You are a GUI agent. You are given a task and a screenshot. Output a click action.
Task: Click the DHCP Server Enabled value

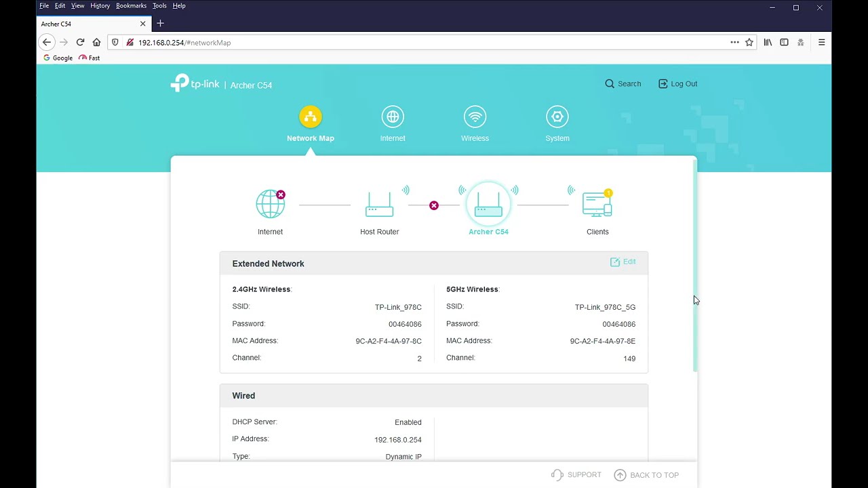[408, 422]
